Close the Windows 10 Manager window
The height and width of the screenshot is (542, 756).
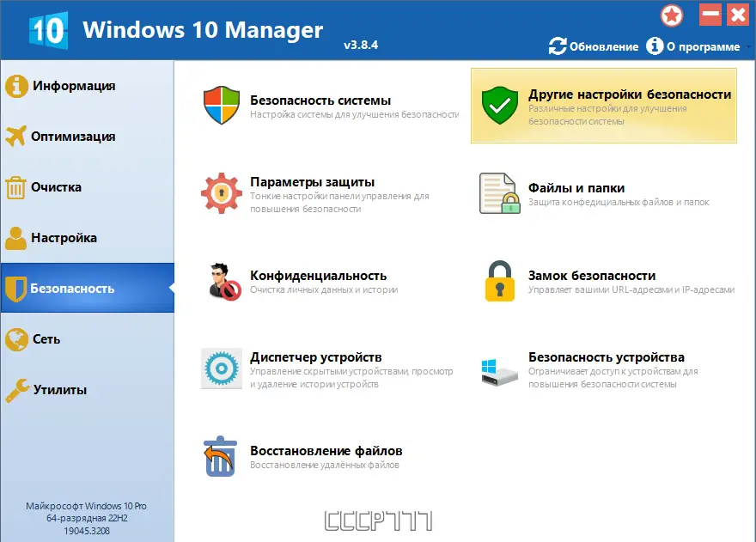click(738, 15)
